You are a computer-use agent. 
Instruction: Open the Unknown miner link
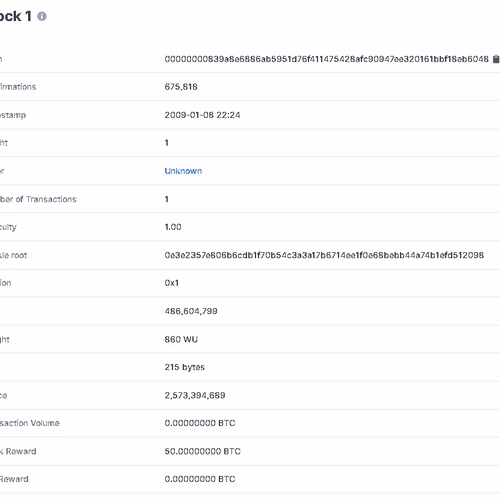pyautogui.click(x=183, y=171)
